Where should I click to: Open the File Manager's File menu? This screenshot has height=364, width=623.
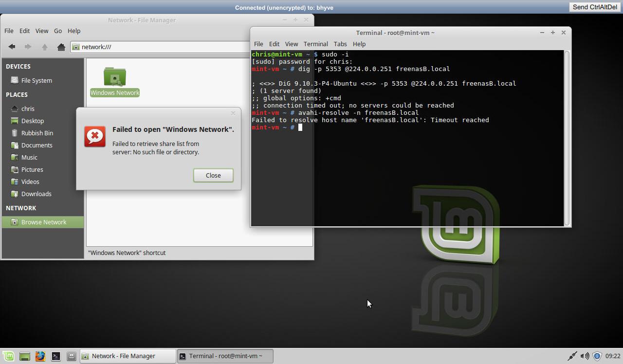click(x=9, y=31)
